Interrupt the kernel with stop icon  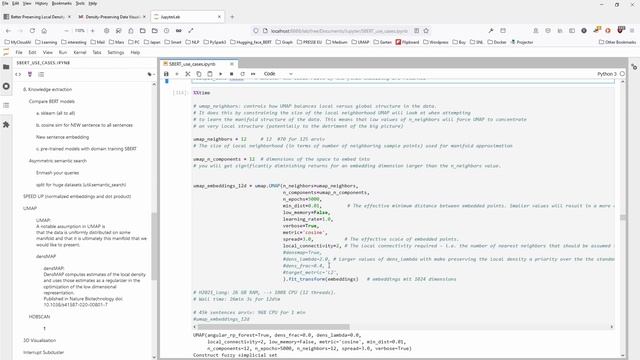(x=231, y=74)
